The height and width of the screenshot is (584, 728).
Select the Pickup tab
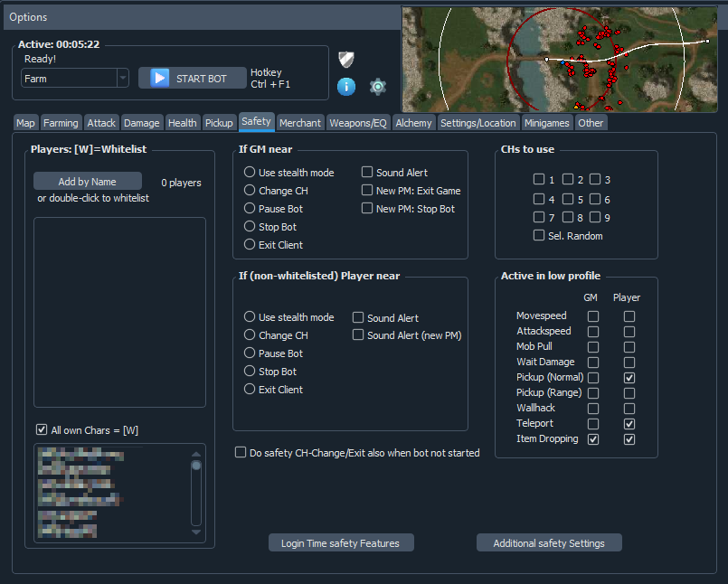pyautogui.click(x=219, y=123)
